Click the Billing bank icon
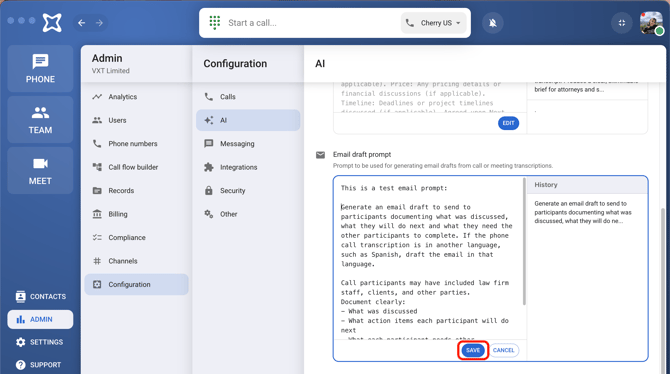This screenshot has width=670, height=374. pos(97,214)
